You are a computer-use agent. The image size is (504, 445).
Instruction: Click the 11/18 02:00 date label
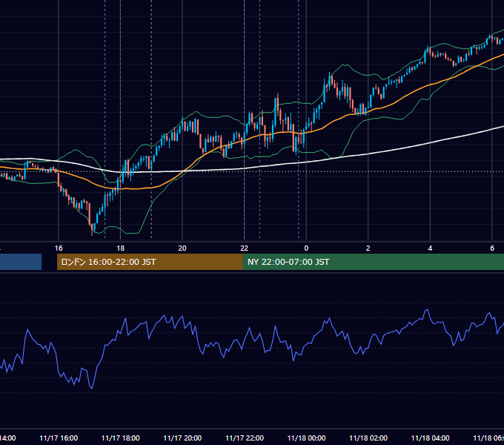(x=368, y=438)
